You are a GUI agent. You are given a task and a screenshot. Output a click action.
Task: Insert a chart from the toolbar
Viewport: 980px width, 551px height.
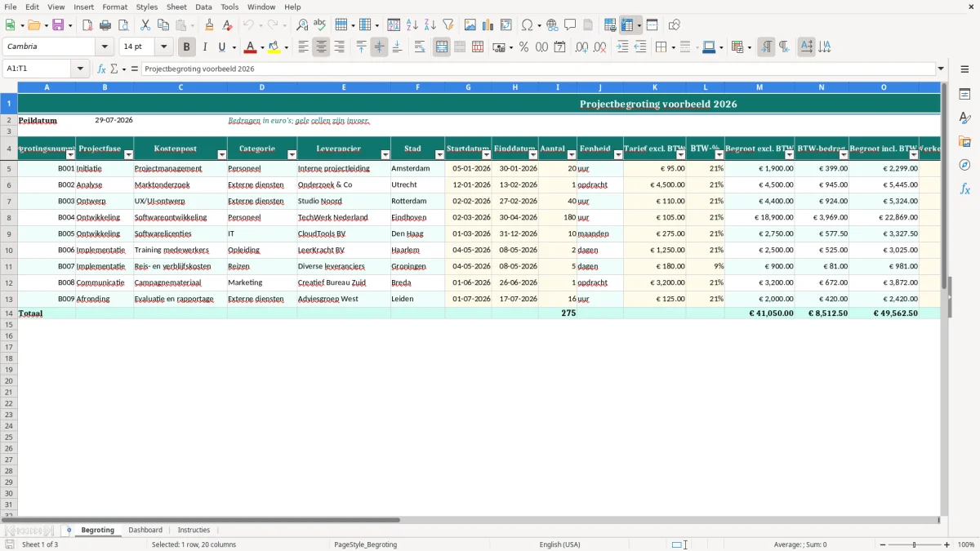[488, 25]
